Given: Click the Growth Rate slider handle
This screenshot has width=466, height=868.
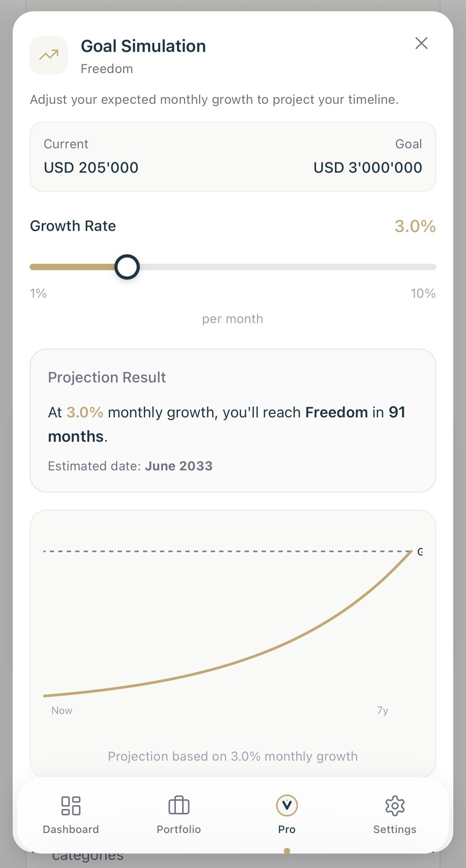Looking at the screenshot, I should [x=127, y=267].
